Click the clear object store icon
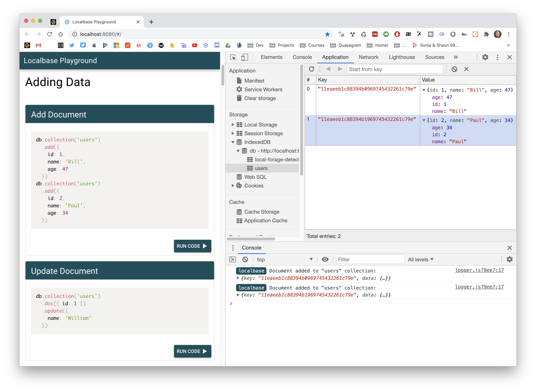Image resolution: width=536 pixels, height=392 pixels. pos(454,69)
